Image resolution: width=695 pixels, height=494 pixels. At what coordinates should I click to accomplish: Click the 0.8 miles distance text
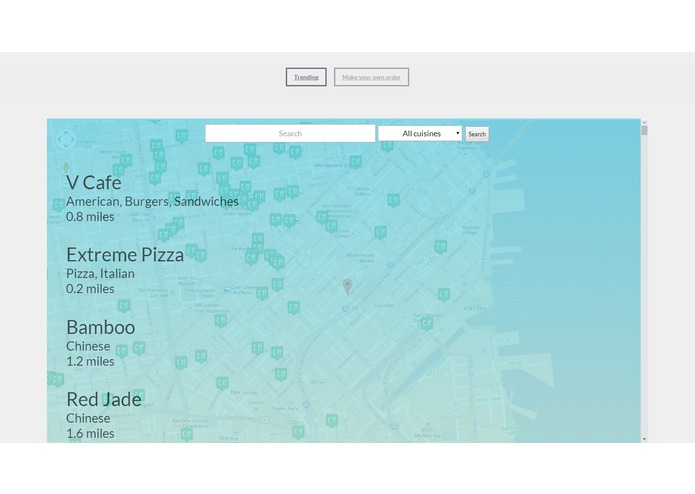point(90,217)
